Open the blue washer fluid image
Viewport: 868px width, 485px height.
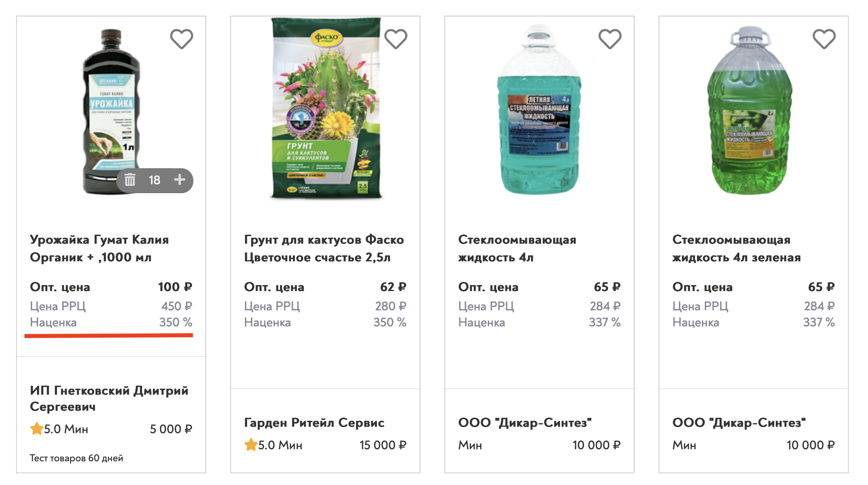coord(539,110)
